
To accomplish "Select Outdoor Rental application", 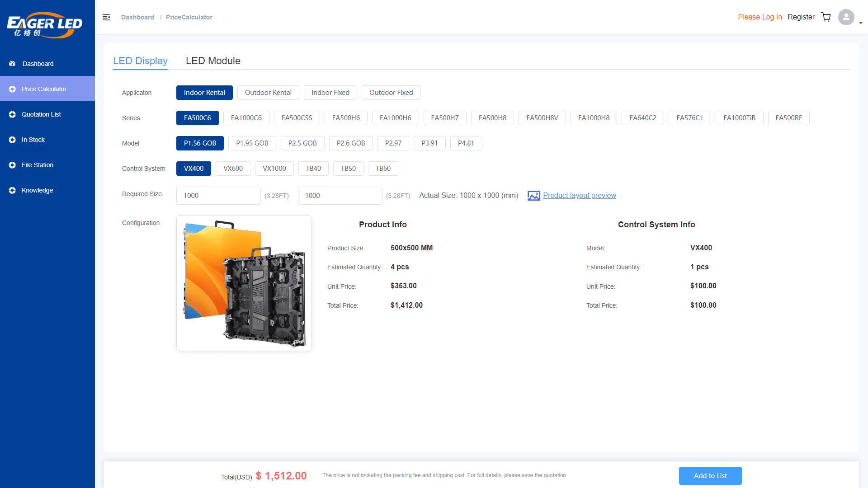I will coord(268,93).
